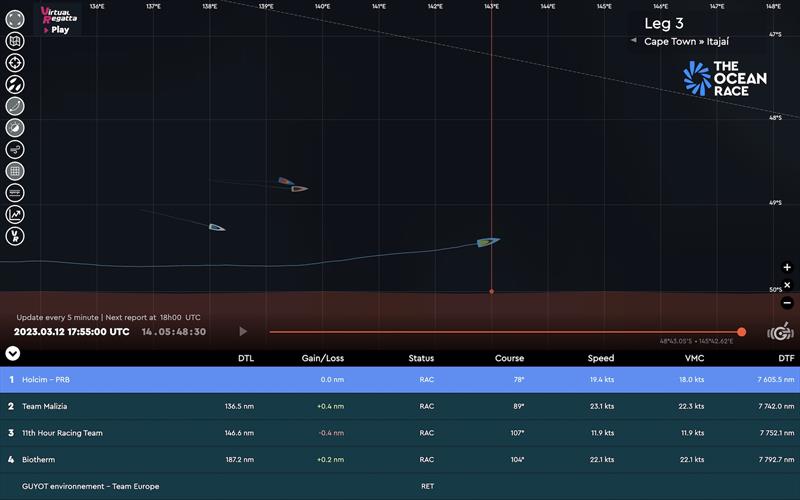Click the 14.05:48:30 elapsed time counter

pyautogui.click(x=173, y=332)
